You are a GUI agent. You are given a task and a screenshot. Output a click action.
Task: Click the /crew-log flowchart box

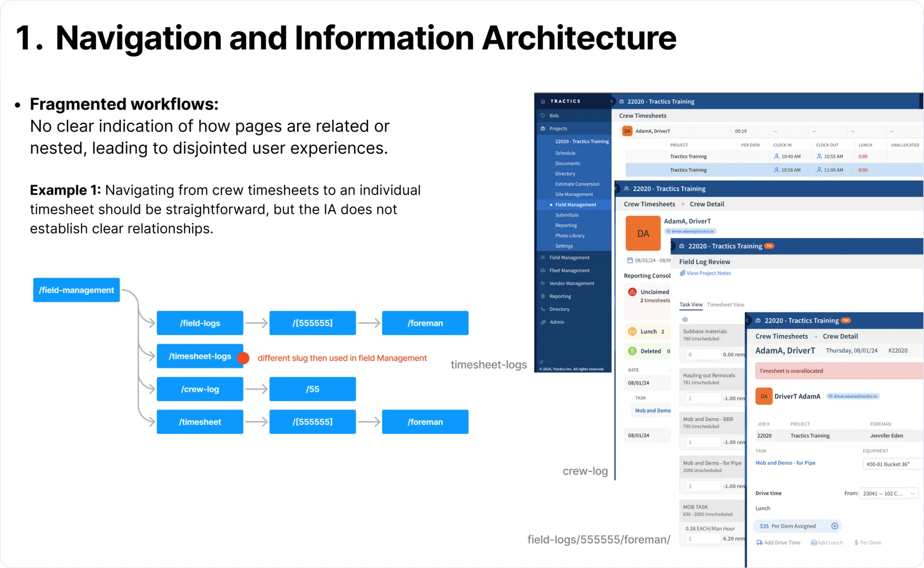(200, 389)
